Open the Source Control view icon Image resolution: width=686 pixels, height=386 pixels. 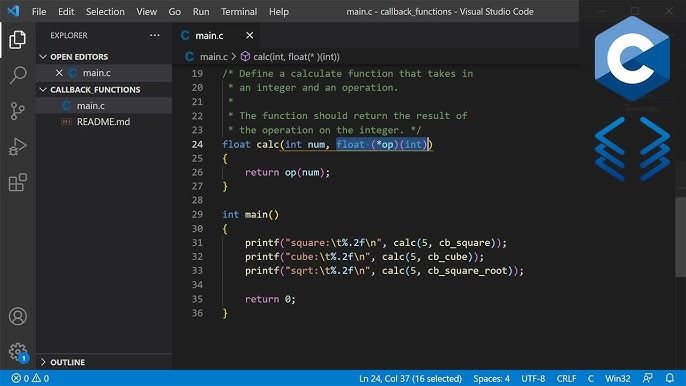point(18,111)
